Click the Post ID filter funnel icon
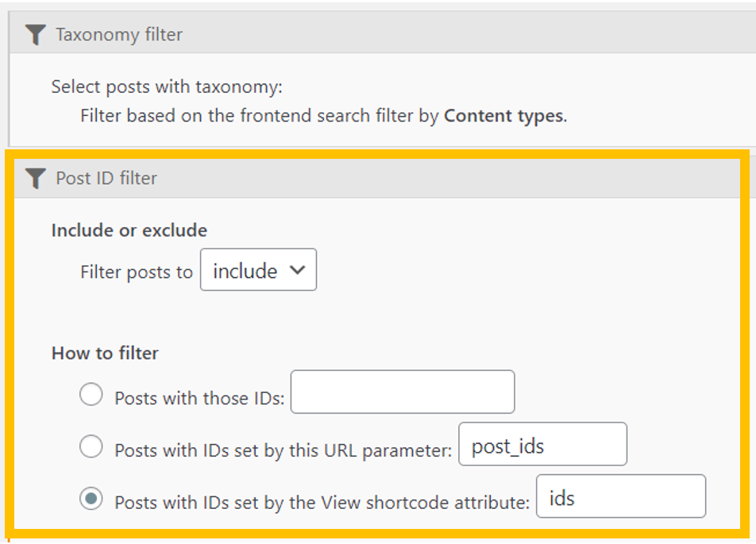The height and width of the screenshot is (544, 756). (x=35, y=179)
